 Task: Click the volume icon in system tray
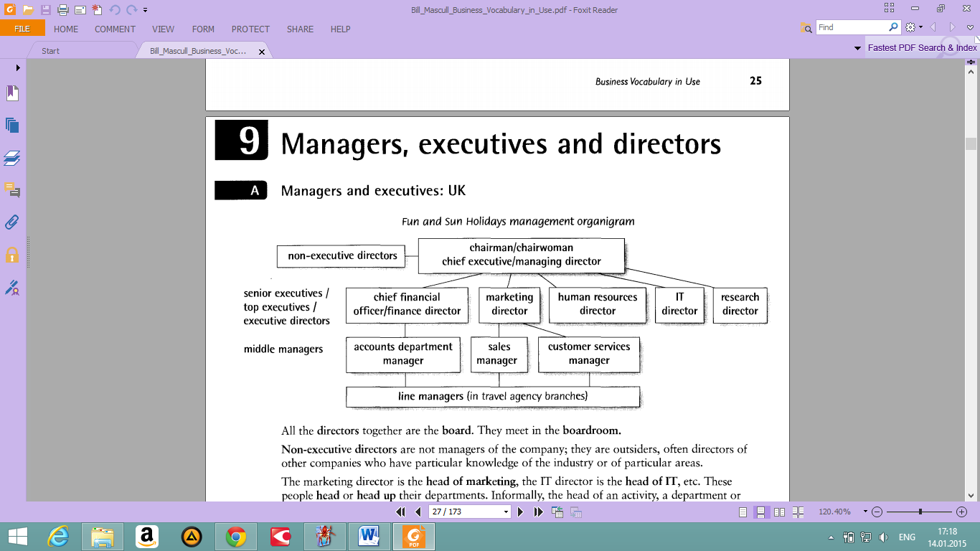pos(884,537)
